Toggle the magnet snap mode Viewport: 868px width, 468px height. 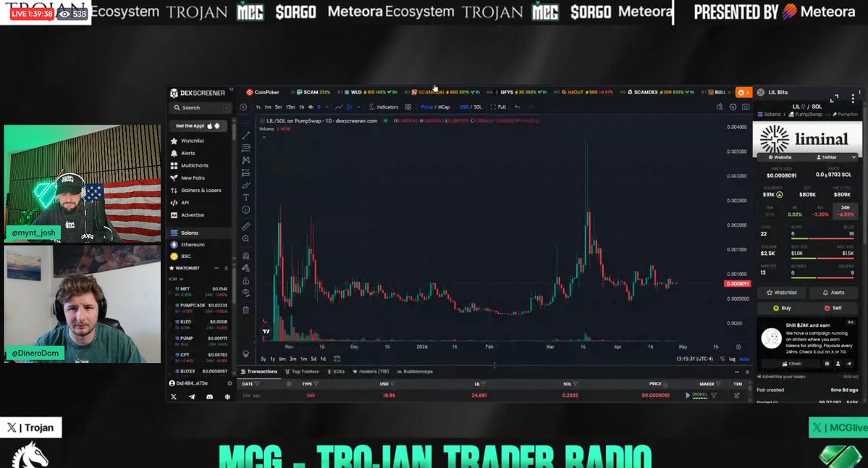click(246, 256)
